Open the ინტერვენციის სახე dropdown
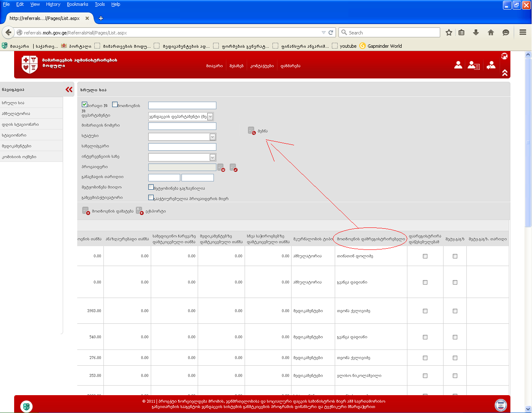532x413 pixels. [x=212, y=157]
